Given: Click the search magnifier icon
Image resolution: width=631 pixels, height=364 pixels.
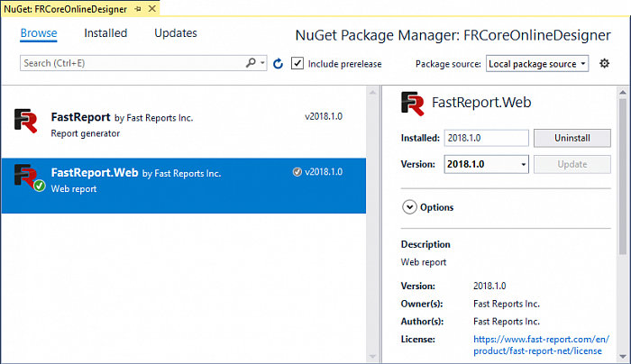Looking at the screenshot, I should (251, 63).
